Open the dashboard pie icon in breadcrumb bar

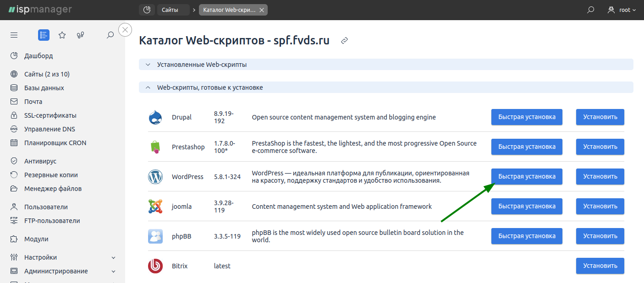147,10
